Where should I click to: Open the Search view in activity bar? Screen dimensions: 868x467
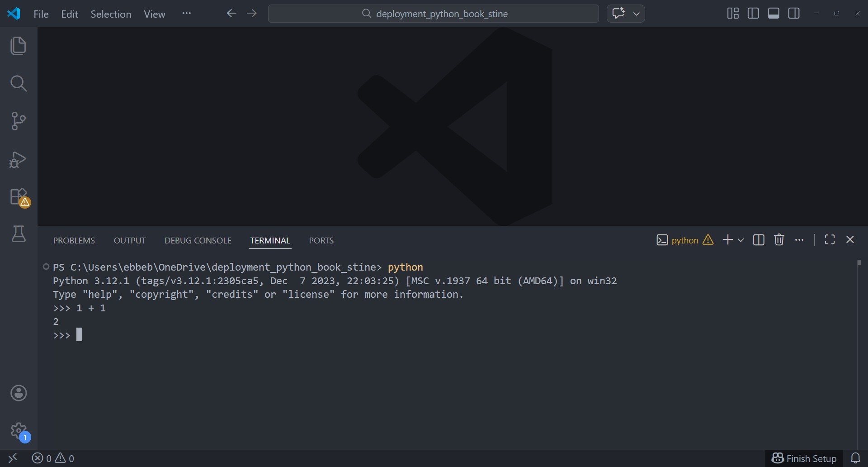pyautogui.click(x=18, y=83)
